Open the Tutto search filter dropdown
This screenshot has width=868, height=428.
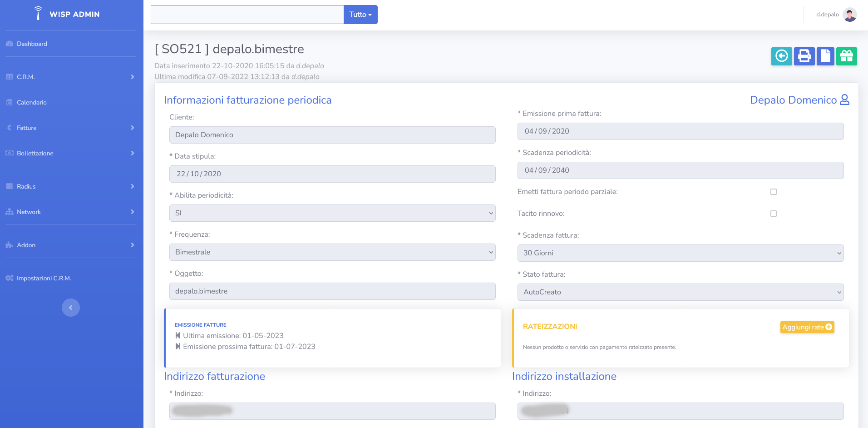360,15
